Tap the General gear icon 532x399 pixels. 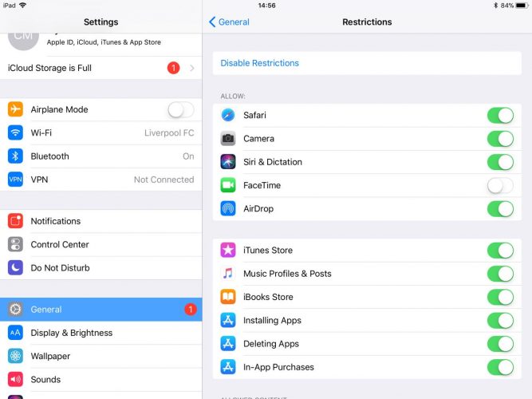[x=15, y=310]
